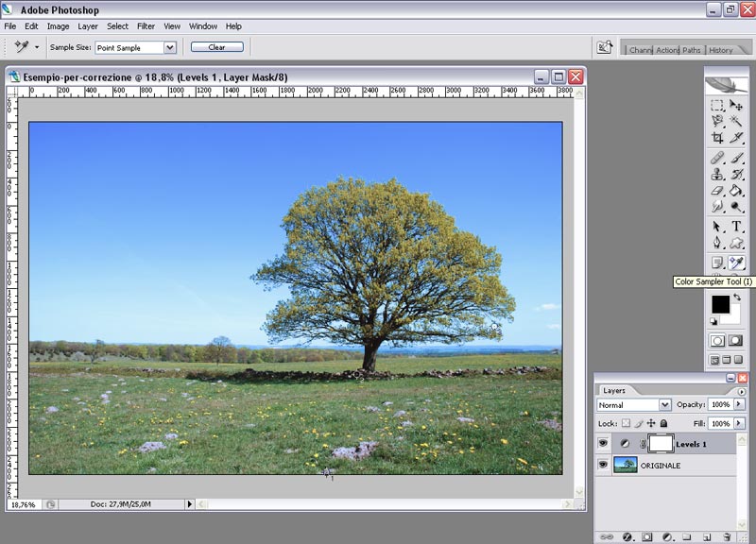Click the trash icon in Layers panel
756x544 pixels.
pyautogui.click(x=727, y=536)
